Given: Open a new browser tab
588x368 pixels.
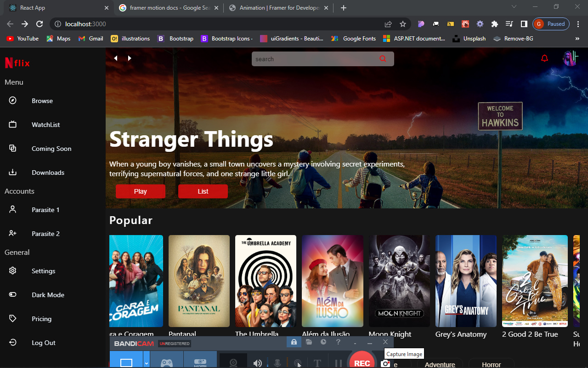Looking at the screenshot, I should 344,8.
